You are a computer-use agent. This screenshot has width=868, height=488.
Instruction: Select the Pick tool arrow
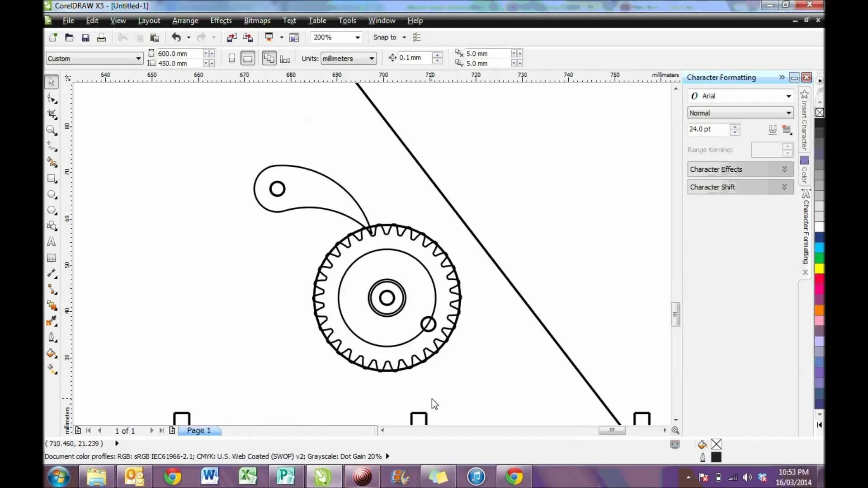[52, 82]
